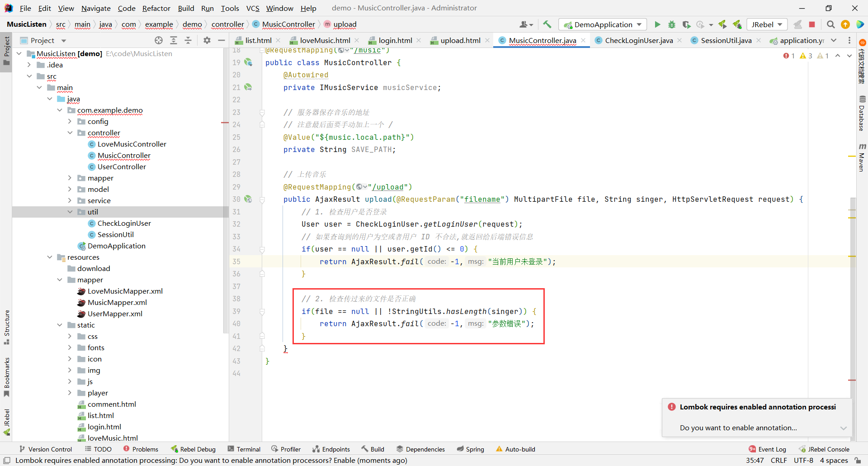Collapse all nodes in Project panel
868x466 pixels.
(x=188, y=40)
